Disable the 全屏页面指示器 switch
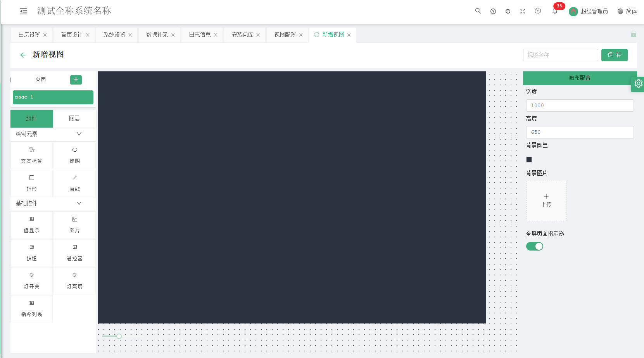This screenshot has height=358, width=644. point(535,246)
